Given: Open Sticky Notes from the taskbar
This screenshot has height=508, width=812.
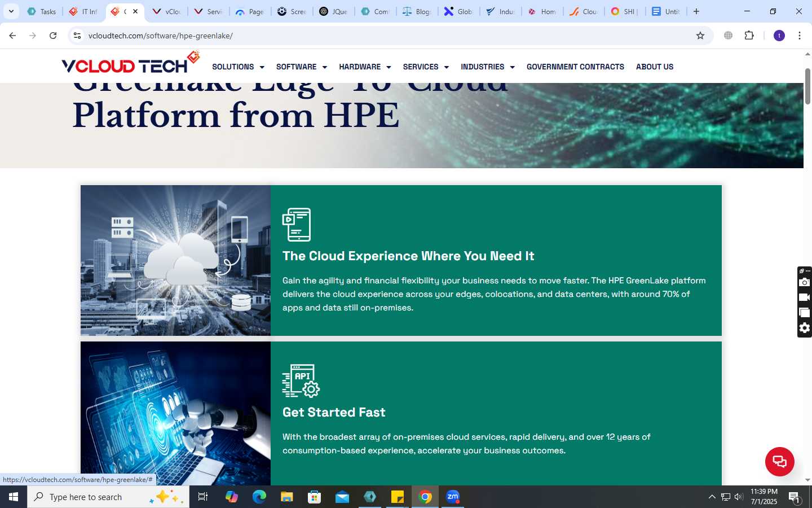Looking at the screenshot, I should [398, 497].
